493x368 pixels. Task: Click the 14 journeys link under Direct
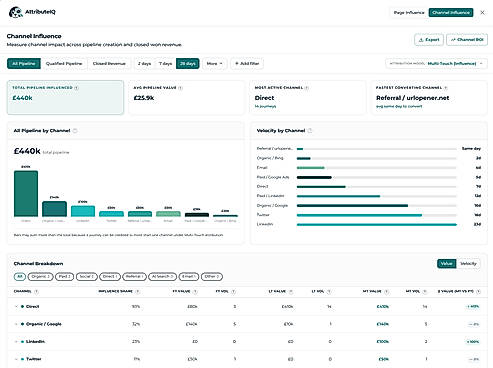(x=265, y=106)
